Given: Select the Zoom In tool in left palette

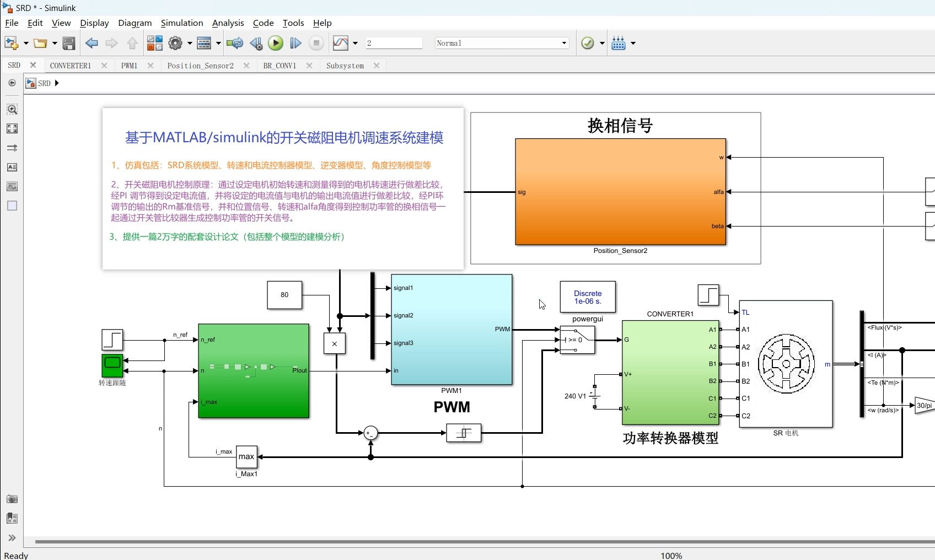Looking at the screenshot, I should coord(12,109).
